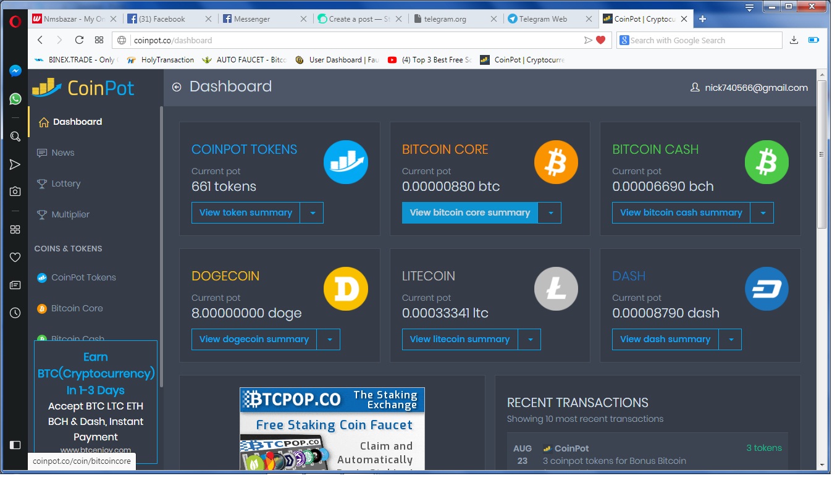Switch to the Nmsbazar tab

click(x=75, y=19)
